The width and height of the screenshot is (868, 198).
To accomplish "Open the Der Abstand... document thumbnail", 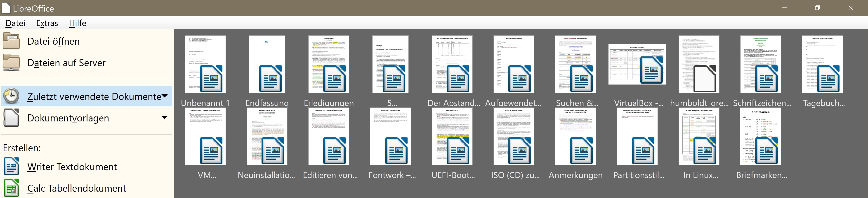I will tap(452, 64).
